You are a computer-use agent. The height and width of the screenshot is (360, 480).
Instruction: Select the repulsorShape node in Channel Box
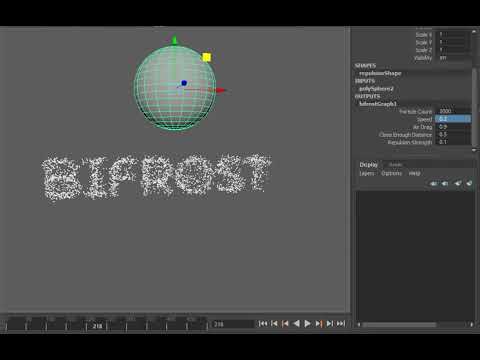(x=380, y=73)
